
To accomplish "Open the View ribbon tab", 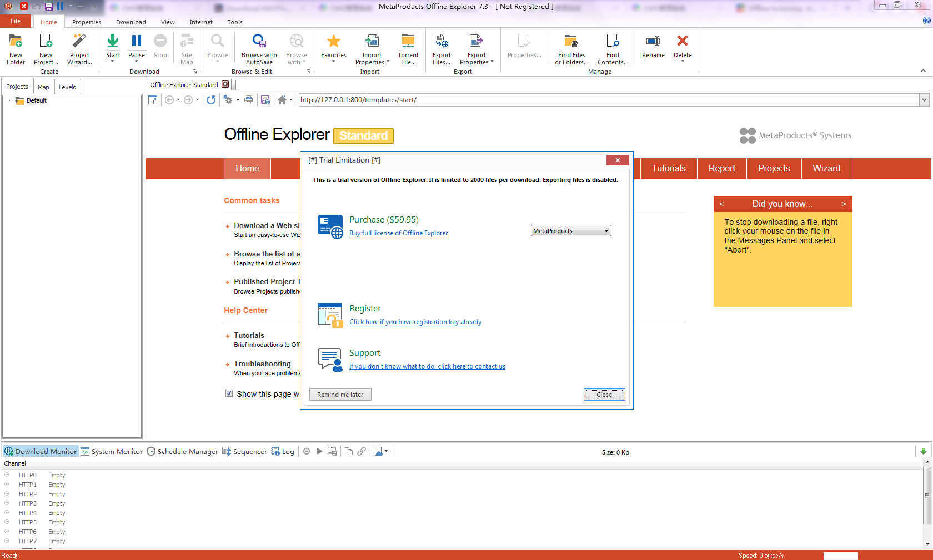I will click(x=168, y=22).
